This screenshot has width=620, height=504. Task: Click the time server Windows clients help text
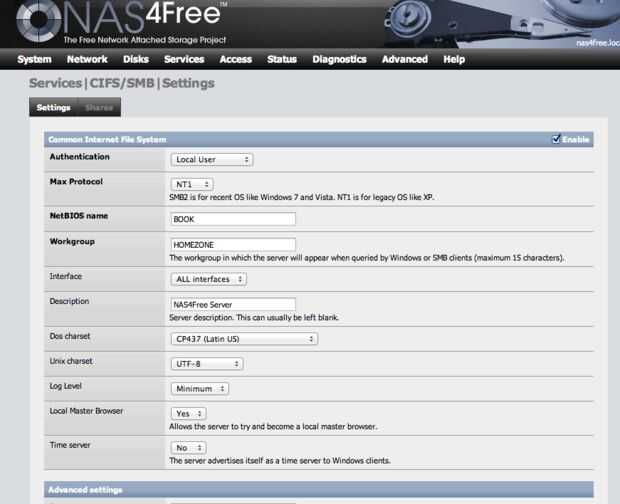point(280,461)
